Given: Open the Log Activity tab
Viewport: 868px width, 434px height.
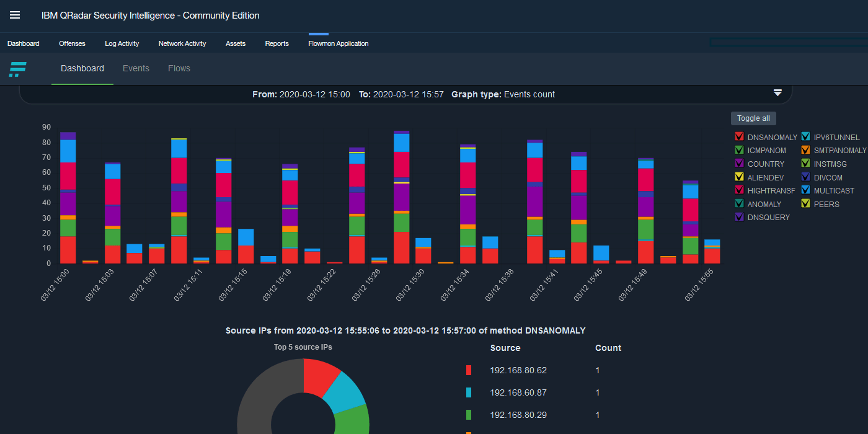Looking at the screenshot, I should (x=122, y=43).
